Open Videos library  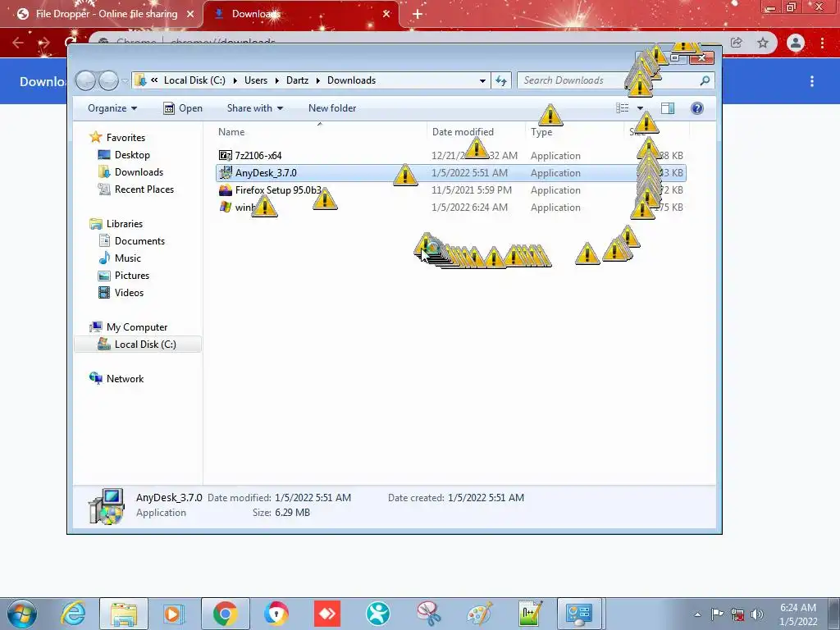click(x=129, y=293)
